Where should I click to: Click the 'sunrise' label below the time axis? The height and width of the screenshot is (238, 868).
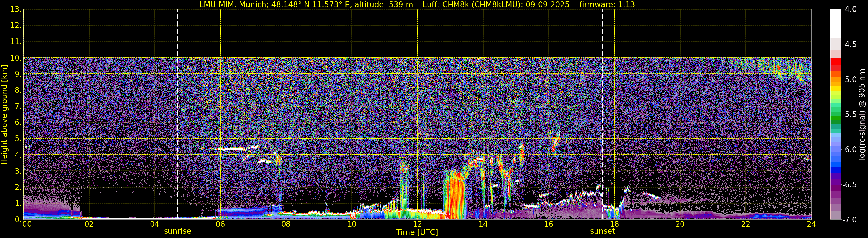coord(178,231)
